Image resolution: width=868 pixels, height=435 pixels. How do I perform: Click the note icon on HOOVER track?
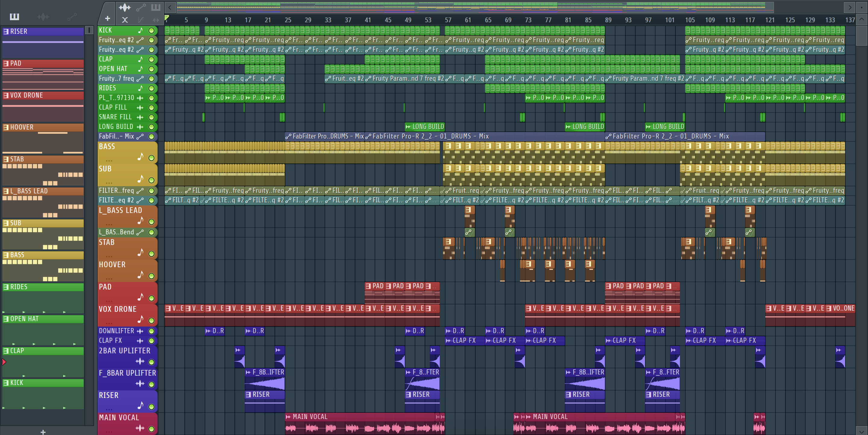click(140, 275)
